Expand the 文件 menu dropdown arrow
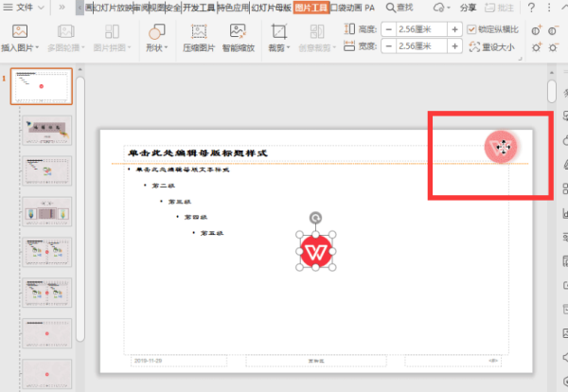The image size is (568, 392). 41,8
